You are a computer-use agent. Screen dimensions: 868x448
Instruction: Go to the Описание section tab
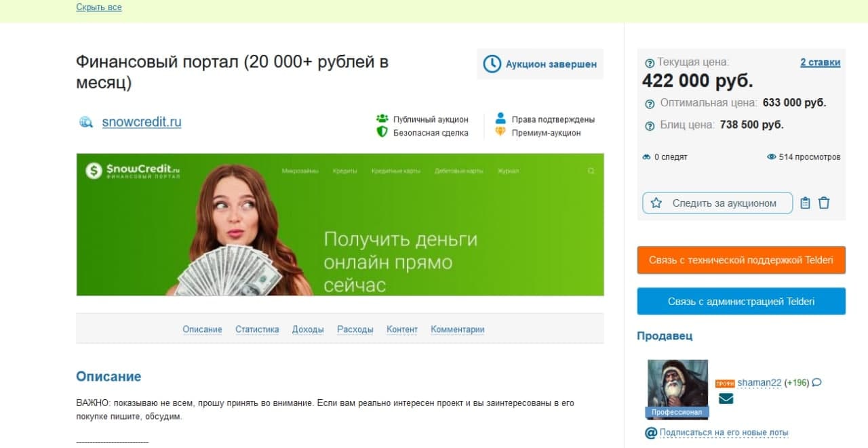[202, 329]
